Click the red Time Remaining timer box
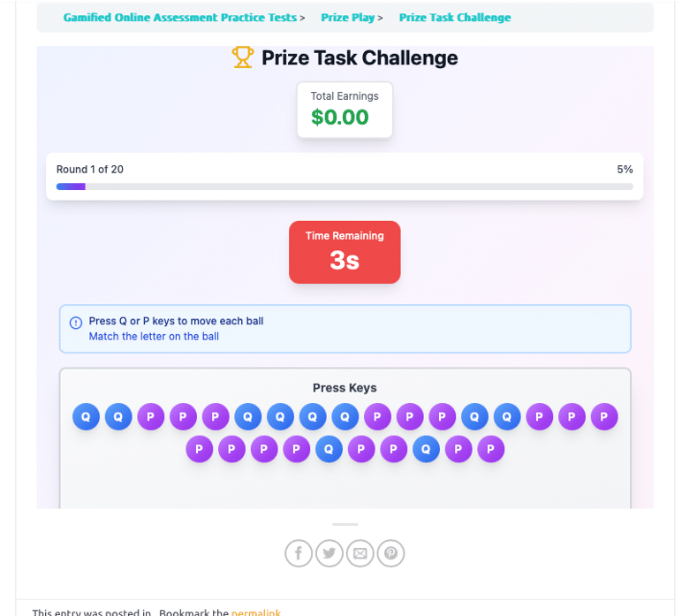This screenshot has height=616, width=682. [345, 252]
